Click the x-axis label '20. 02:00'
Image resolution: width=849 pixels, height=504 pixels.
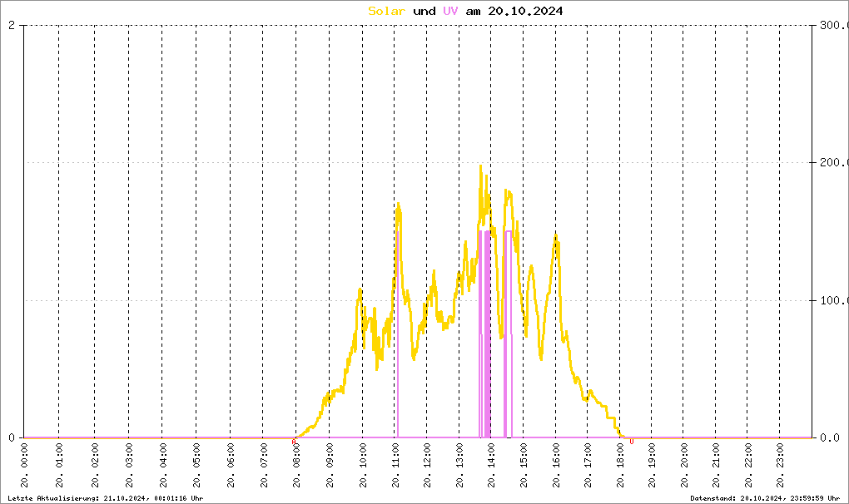(95, 466)
